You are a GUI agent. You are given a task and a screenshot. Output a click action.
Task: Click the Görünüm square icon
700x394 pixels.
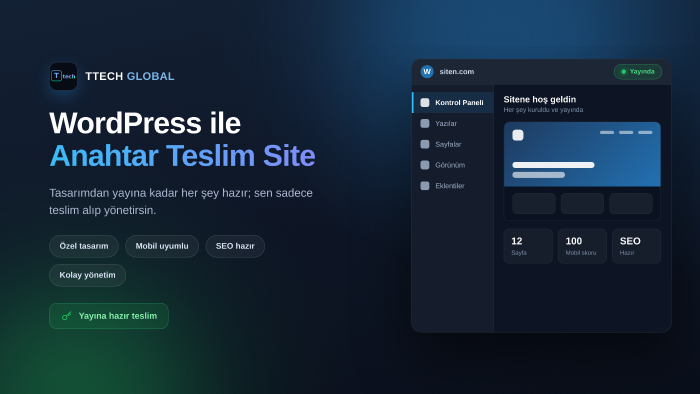tap(425, 165)
